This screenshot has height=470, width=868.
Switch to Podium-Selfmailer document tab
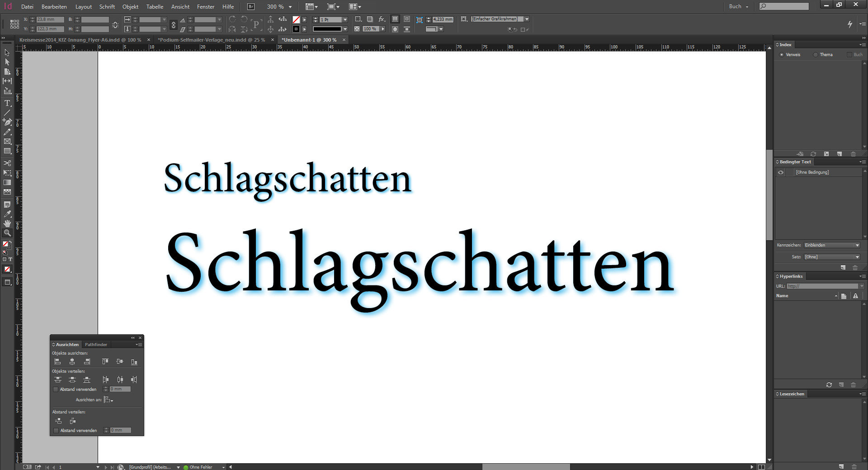coord(211,40)
